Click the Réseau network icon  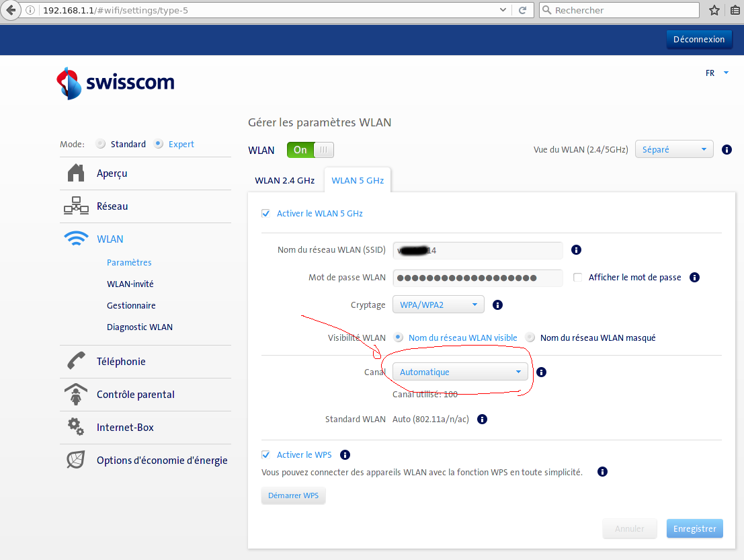click(x=76, y=206)
